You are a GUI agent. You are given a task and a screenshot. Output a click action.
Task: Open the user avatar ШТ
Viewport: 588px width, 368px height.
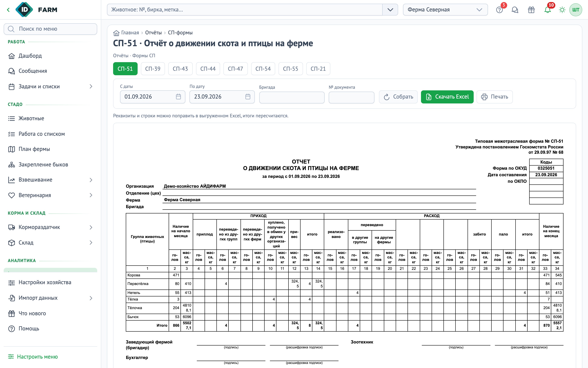[x=576, y=10]
